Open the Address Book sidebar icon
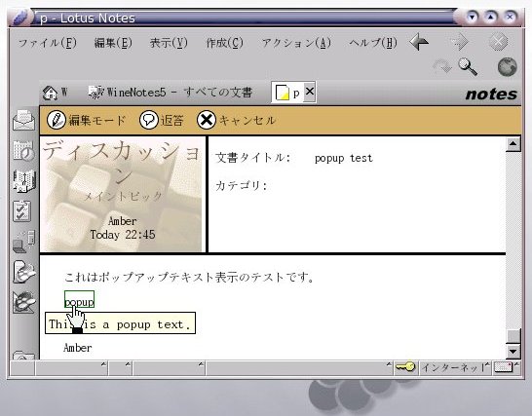This screenshot has height=416, width=532. coord(23,180)
